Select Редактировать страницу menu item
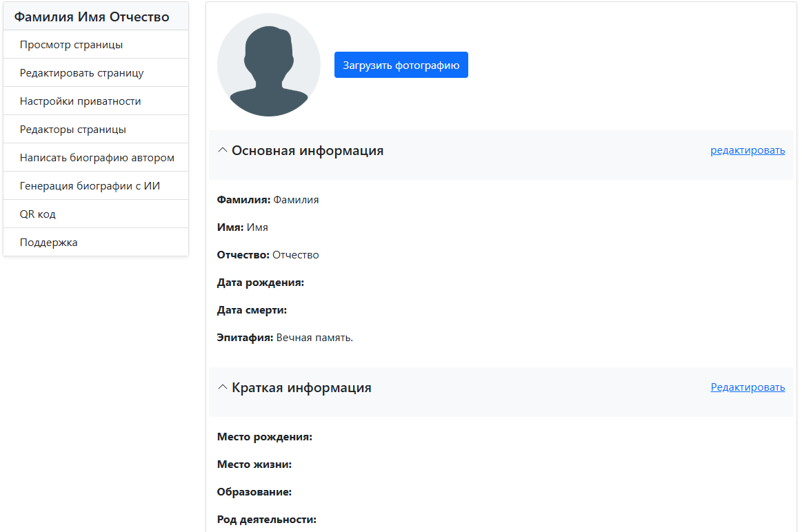The height and width of the screenshot is (532, 802). coord(96,72)
